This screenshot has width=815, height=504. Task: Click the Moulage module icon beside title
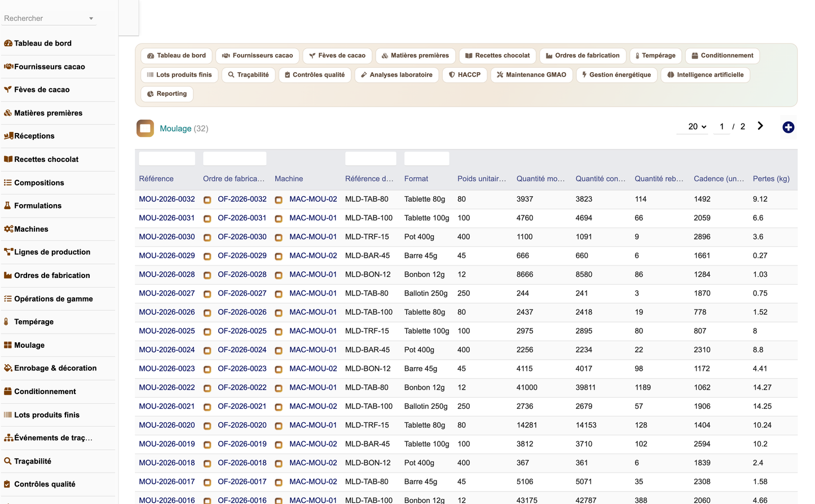tap(145, 128)
